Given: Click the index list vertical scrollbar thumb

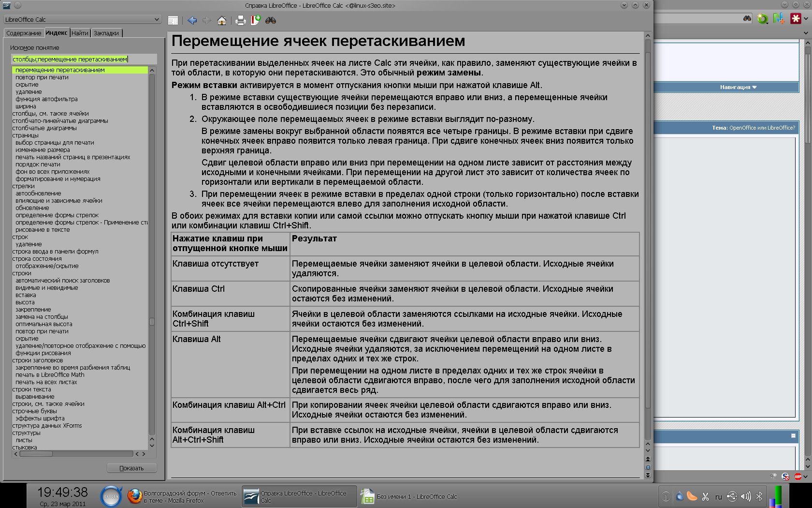Looking at the screenshot, I should click(152, 321).
